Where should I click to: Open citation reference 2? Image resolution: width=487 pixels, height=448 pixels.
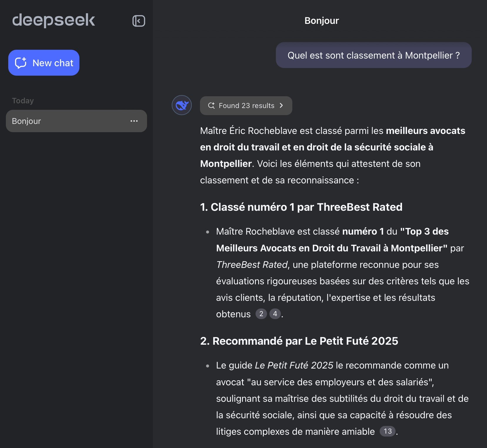click(261, 314)
